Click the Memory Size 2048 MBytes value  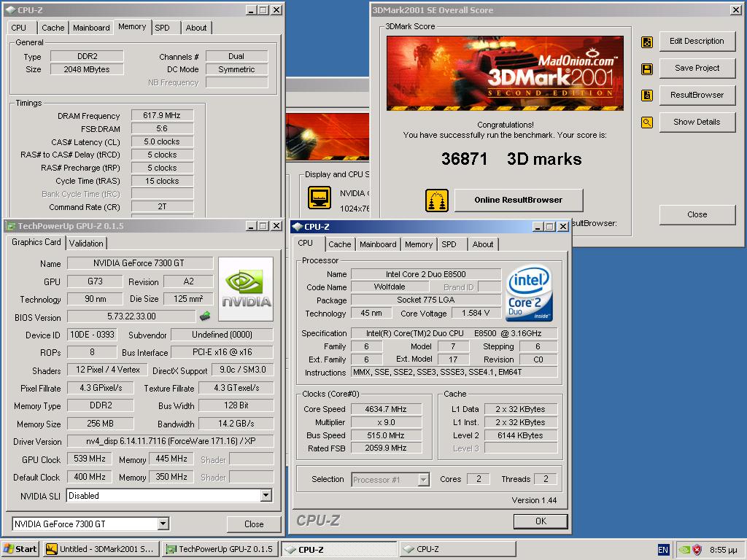87,69
